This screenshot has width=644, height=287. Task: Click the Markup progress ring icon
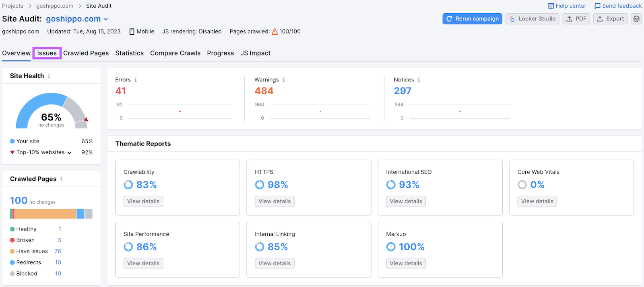click(391, 247)
